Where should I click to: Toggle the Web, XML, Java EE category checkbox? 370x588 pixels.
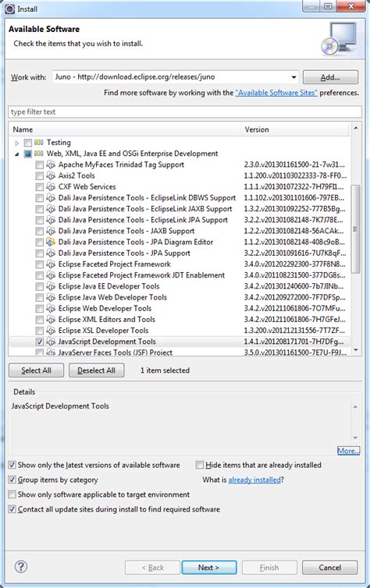pos(28,154)
